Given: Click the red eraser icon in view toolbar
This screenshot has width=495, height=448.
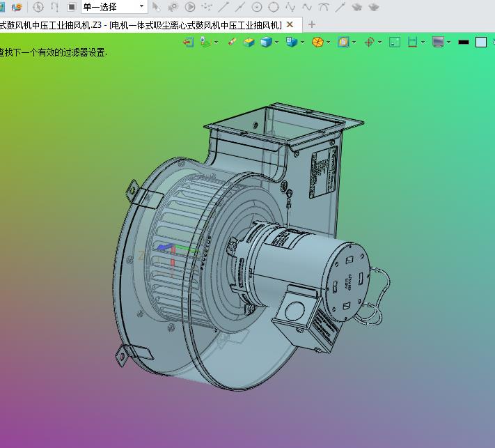Looking at the screenshot, I should coord(232,42).
